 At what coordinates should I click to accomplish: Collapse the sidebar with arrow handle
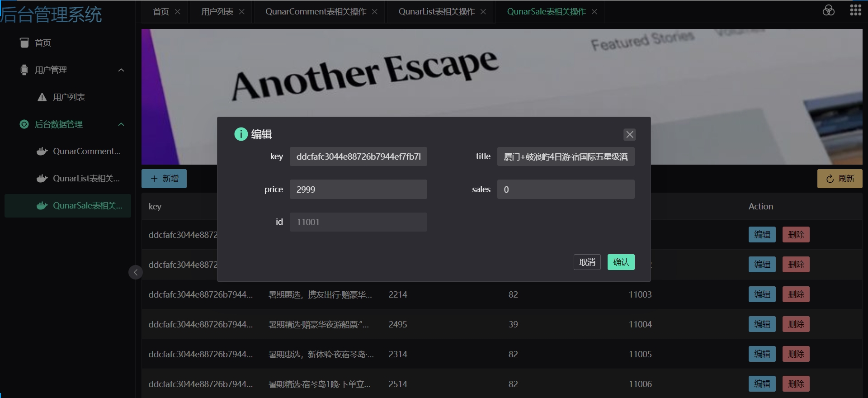click(135, 272)
